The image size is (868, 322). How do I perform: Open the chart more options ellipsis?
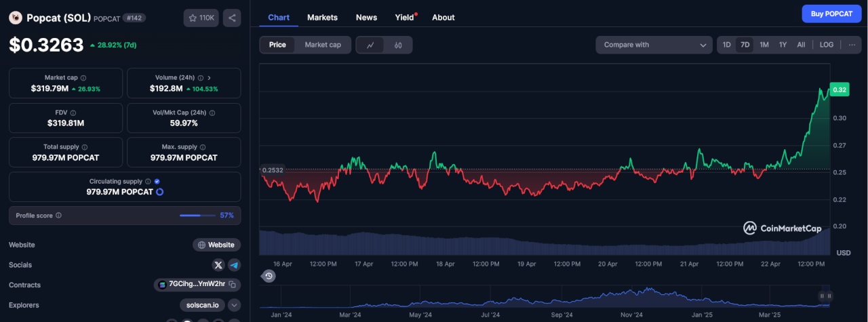coord(852,45)
